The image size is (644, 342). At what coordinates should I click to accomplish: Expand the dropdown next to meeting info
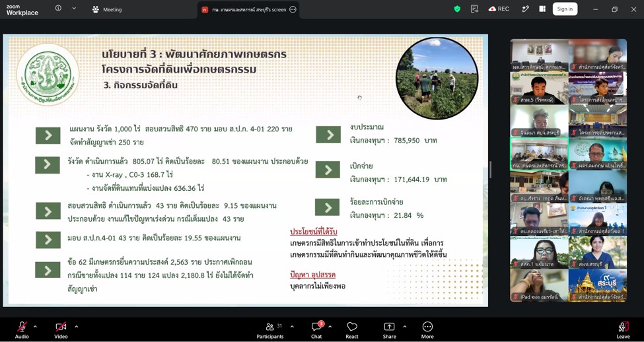74,9
